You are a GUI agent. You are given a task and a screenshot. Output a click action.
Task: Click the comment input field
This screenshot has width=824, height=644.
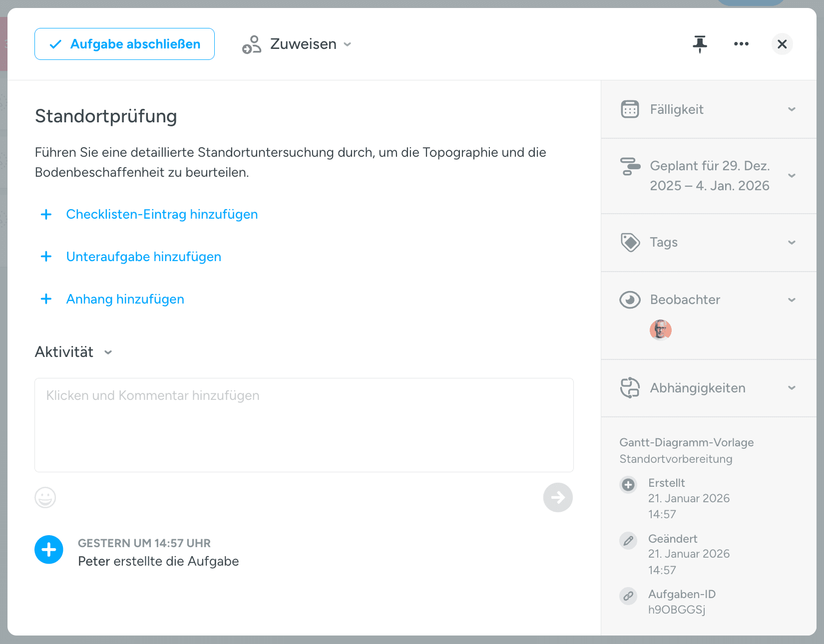(304, 424)
